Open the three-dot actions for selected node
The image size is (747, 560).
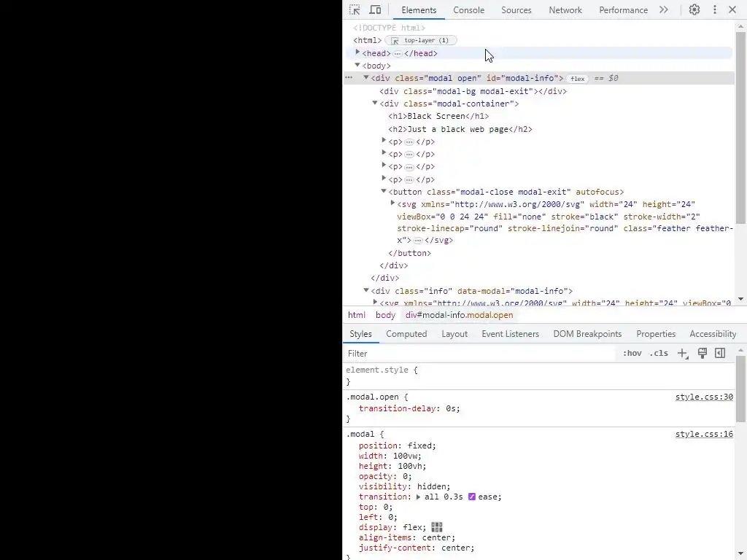(x=349, y=77)
